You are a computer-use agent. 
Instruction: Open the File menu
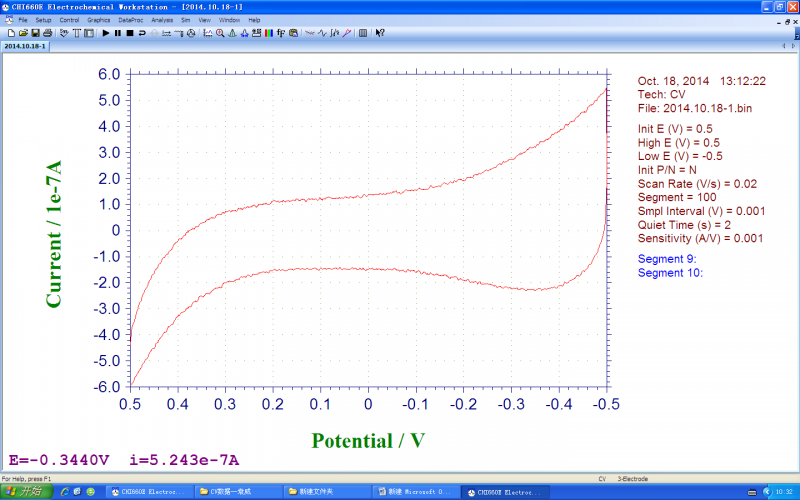pyautogui.click(x=23, y=20)
